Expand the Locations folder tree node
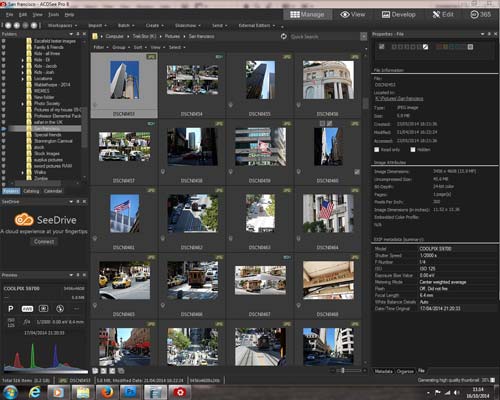The image size is (500, 400). pyautogui.click(x=23, y=79)
